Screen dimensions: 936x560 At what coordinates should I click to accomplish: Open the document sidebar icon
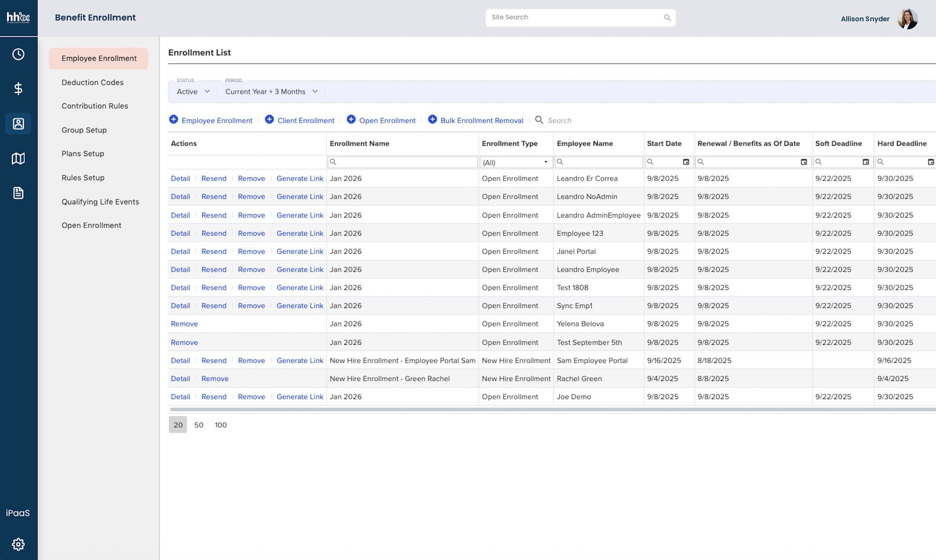(x=18, y=193)
